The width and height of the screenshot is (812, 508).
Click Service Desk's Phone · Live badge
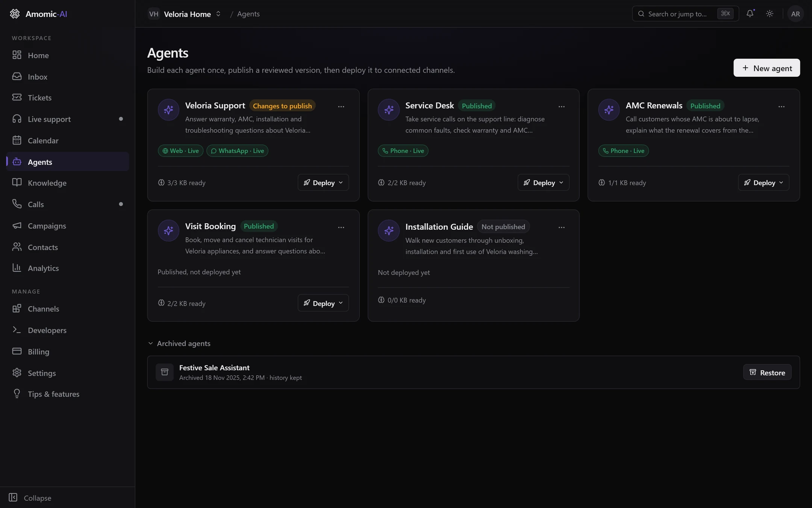click(403, 151)
